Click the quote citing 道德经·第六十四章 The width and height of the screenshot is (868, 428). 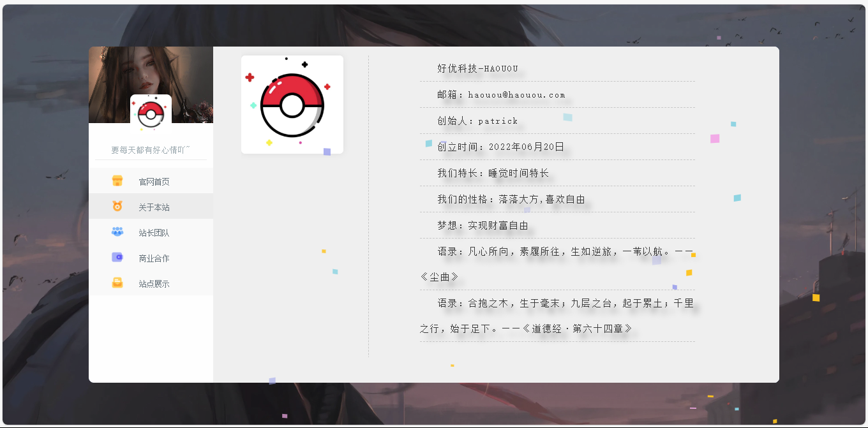(557, 316)
